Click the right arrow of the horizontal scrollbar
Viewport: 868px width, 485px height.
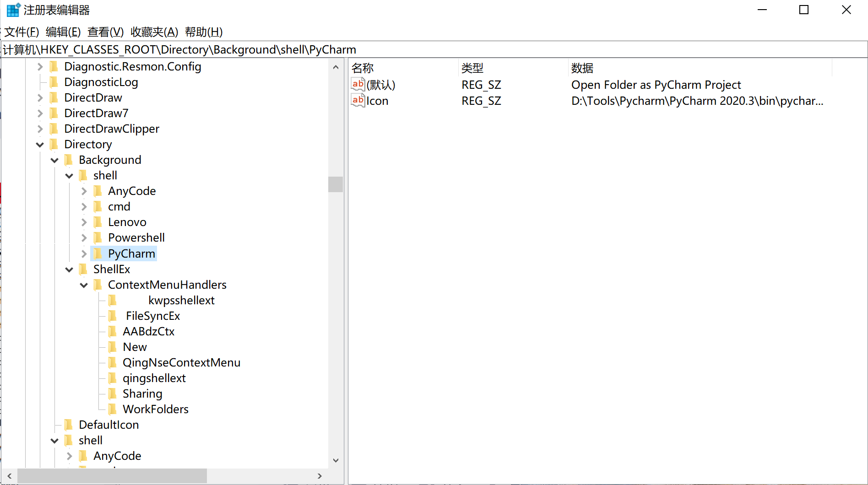pyautogui.click(x=320, y=476)
